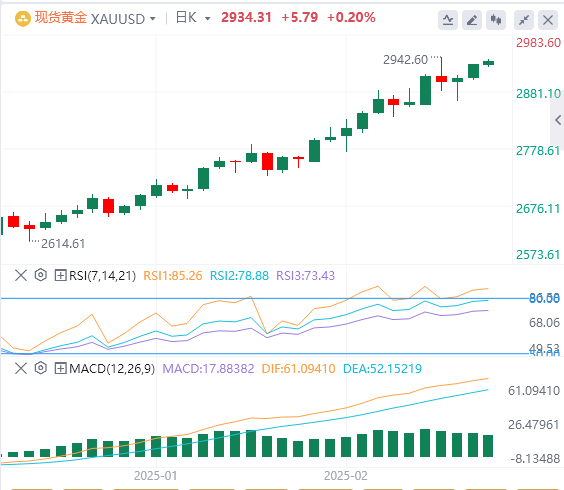Open RSI indicator settings gear

point(41,275)
